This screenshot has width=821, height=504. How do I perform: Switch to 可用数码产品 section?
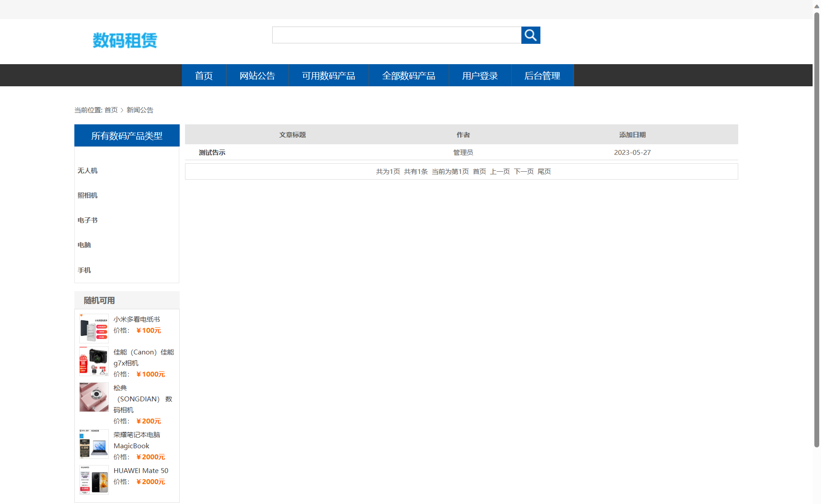[x=328, y=75]
